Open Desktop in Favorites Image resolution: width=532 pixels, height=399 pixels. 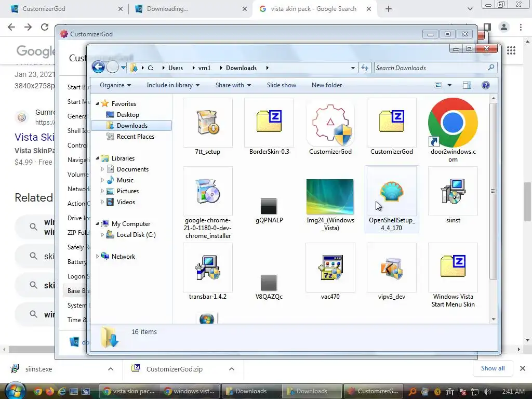[x=128, y=115]
